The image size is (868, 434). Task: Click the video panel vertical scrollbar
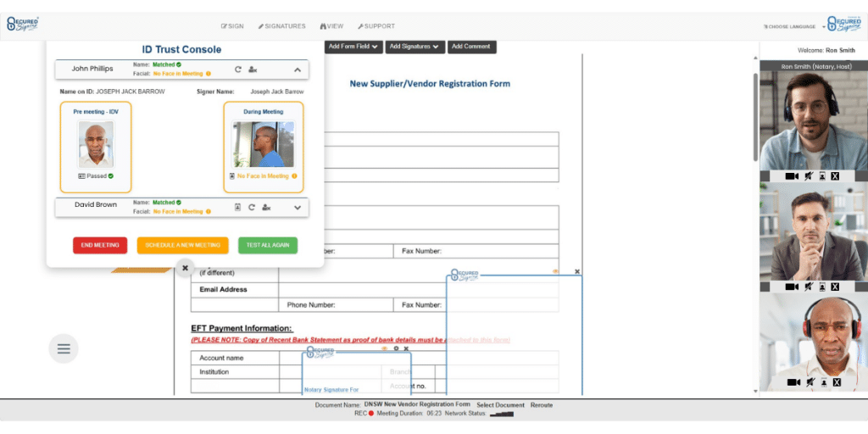(x=755, y=116)
